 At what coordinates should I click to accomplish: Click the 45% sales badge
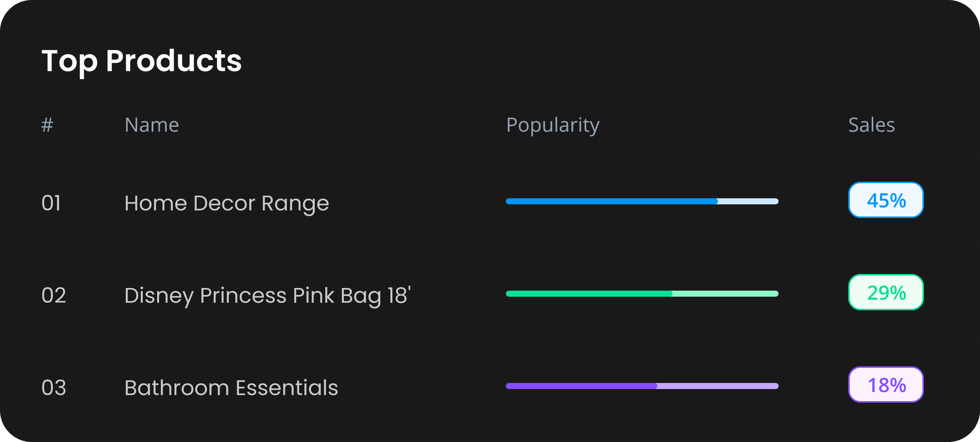pos(886,200)
